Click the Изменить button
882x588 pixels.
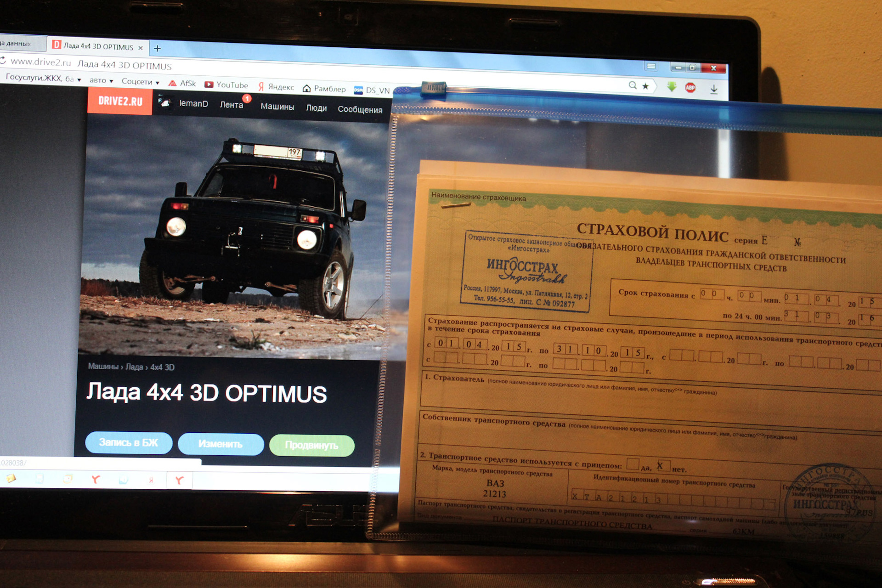(220, 444)
